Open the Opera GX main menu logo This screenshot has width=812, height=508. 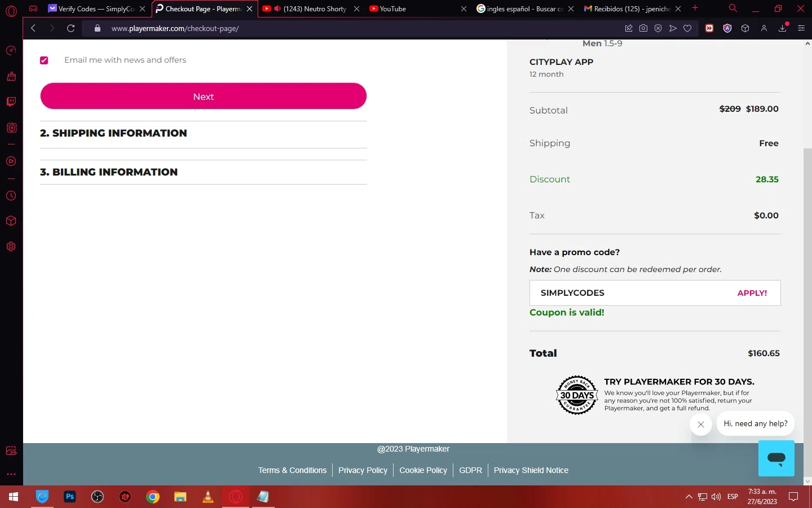pyautogui.click(x=11, y=10)
